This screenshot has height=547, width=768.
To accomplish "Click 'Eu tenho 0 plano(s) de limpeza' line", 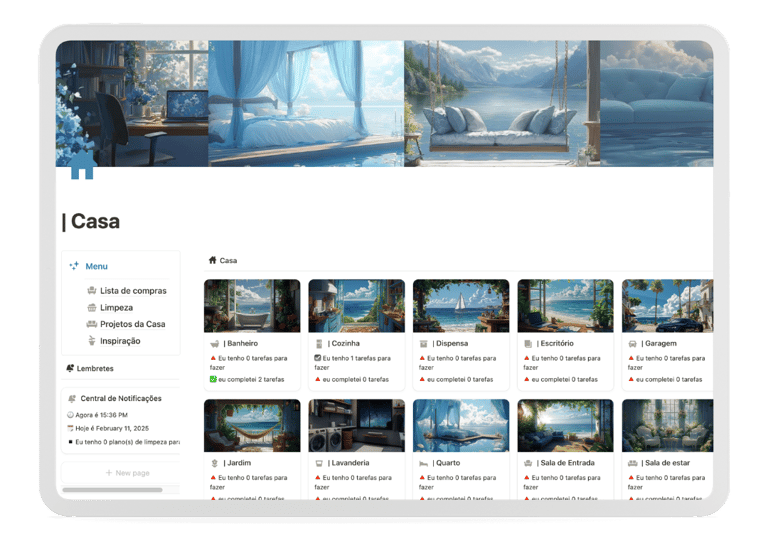I will [x=123, y=442].
